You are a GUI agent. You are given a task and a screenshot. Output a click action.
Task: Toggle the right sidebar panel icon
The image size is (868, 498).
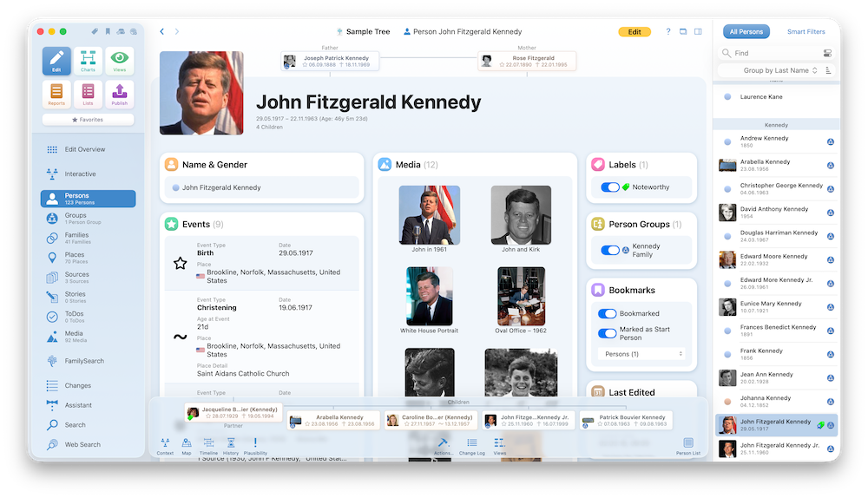(x=698, y=31)
